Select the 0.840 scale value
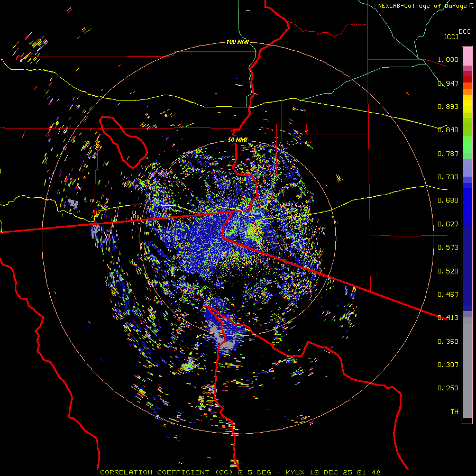The width and height of the screenshot is (476, 476). [448, 130]
